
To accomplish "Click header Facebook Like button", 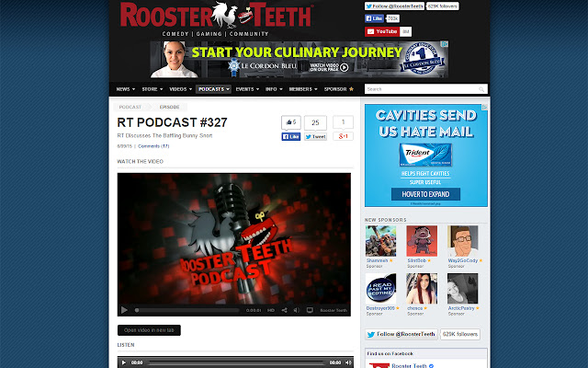I will point(374,18).
